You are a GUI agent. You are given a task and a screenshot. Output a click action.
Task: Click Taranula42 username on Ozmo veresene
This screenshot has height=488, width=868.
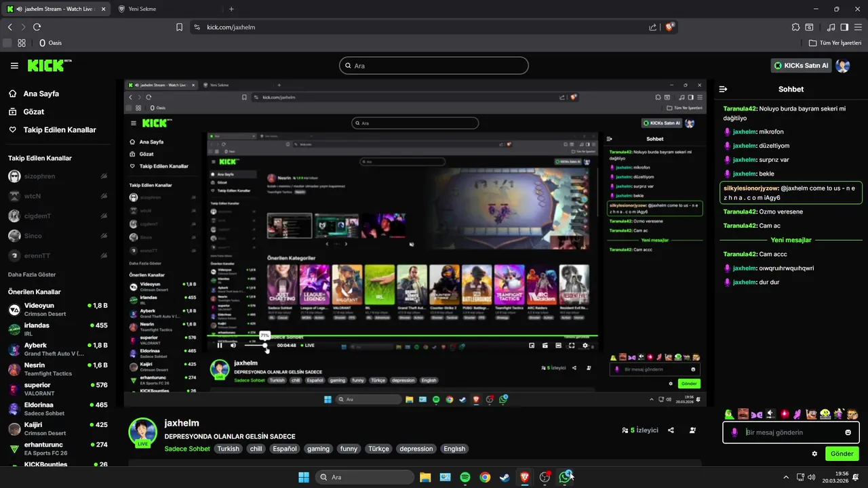740,211
